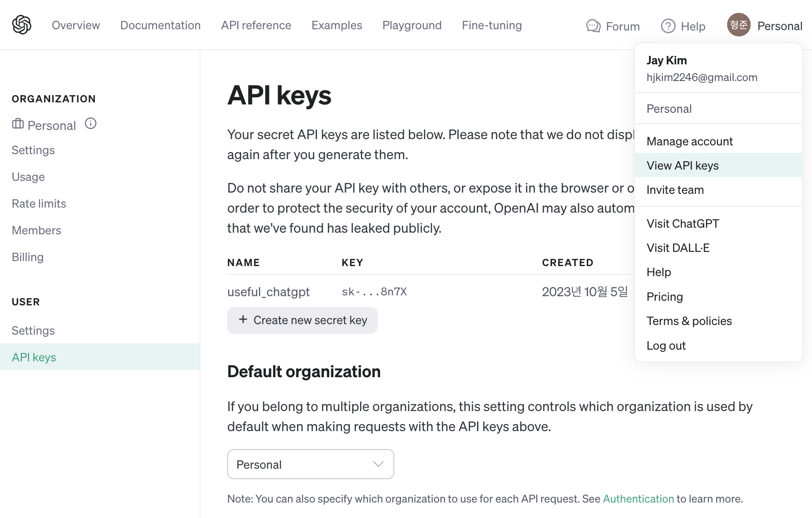Select the useful_chatgpt key row

click(269, 292)
